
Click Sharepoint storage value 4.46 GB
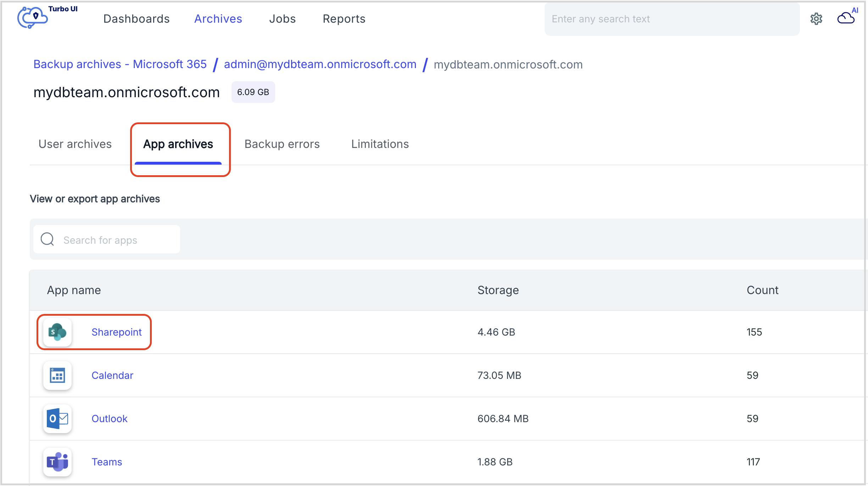coord(496,332)
